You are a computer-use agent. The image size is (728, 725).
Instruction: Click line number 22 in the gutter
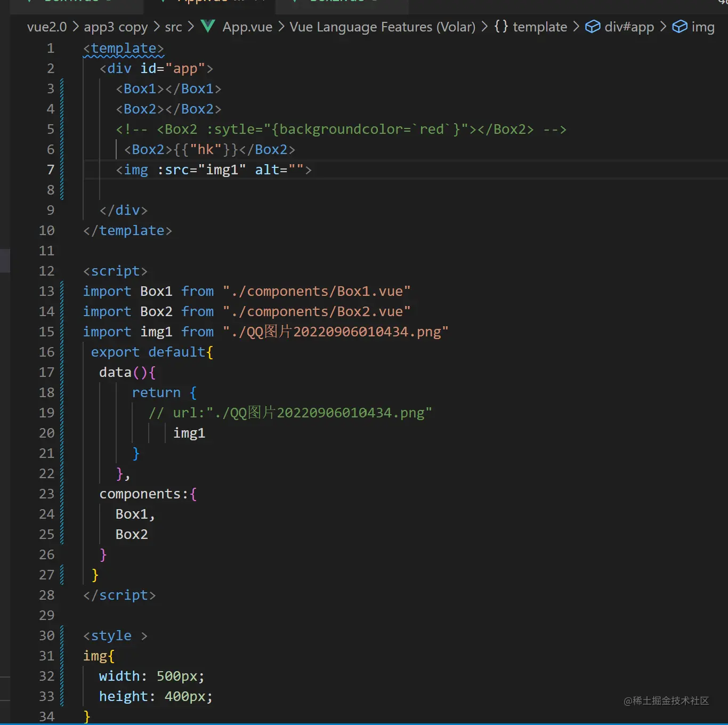click(47, 474)
